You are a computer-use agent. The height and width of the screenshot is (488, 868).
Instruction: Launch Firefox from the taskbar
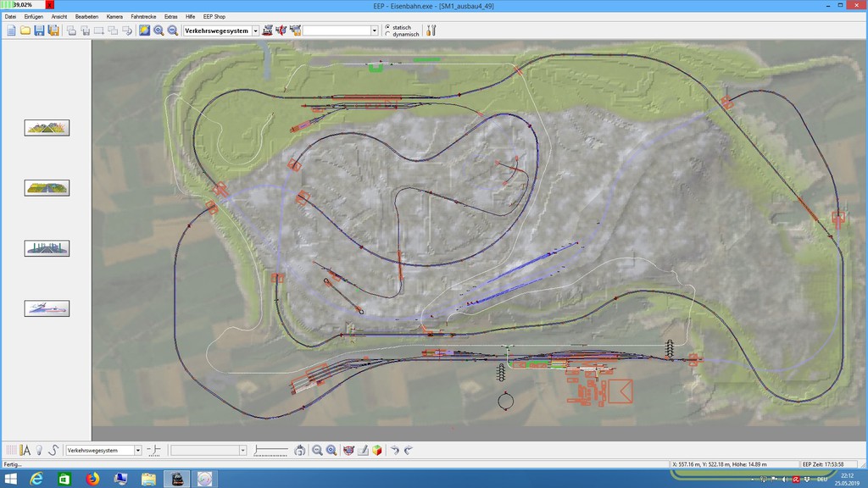coord(92,479)
